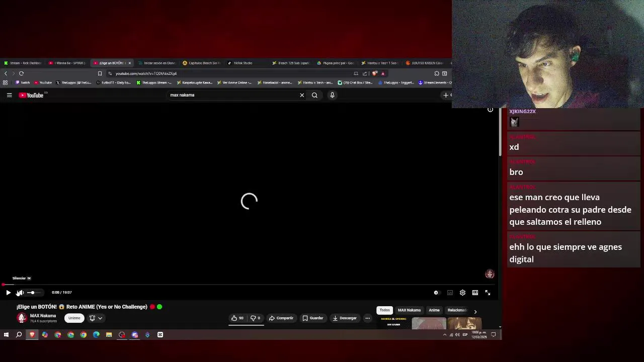
Task: Open video info card icon
Action: [x=490, y=110]
